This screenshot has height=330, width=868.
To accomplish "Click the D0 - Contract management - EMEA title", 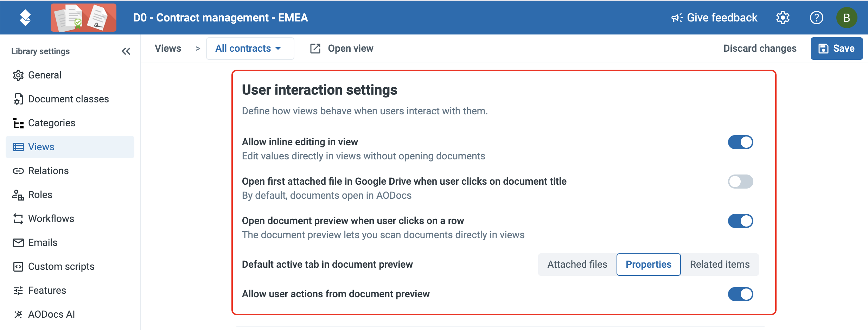I will (x=221, y=18).
